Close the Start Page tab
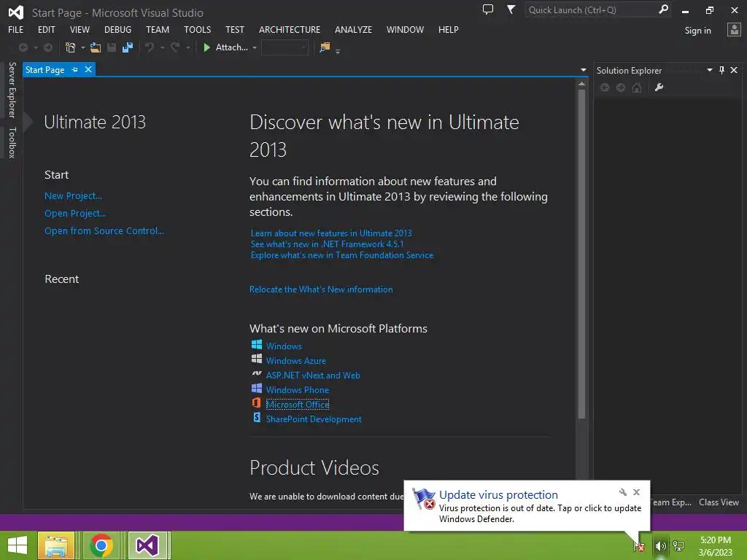 pos(88,69)
